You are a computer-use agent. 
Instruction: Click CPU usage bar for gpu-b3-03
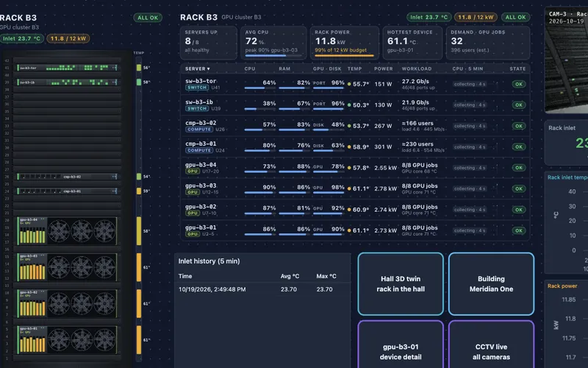pos(260,193)
